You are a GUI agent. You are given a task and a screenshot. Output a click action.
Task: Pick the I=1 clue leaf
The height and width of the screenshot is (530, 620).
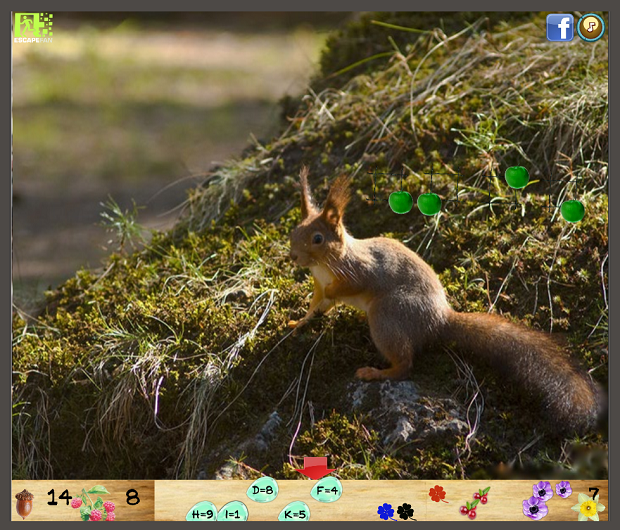pyautogui.click(x=233, y=513)
